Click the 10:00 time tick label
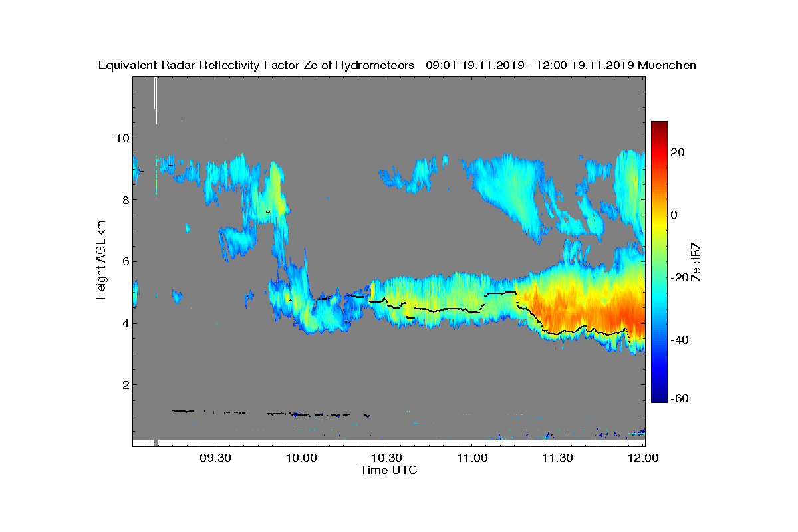 [x=301, y=458]
